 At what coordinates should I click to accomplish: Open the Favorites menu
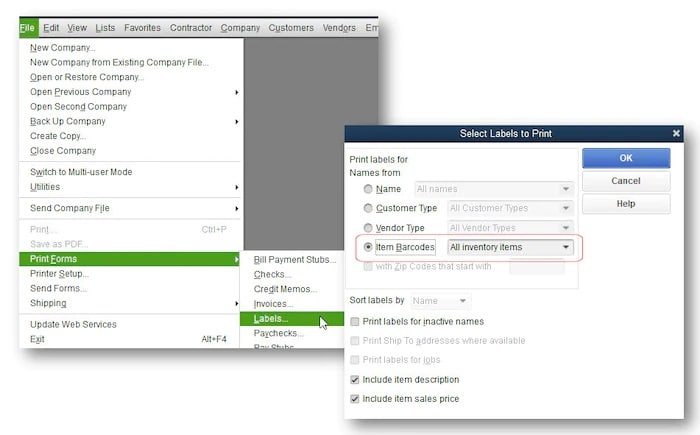142,28
